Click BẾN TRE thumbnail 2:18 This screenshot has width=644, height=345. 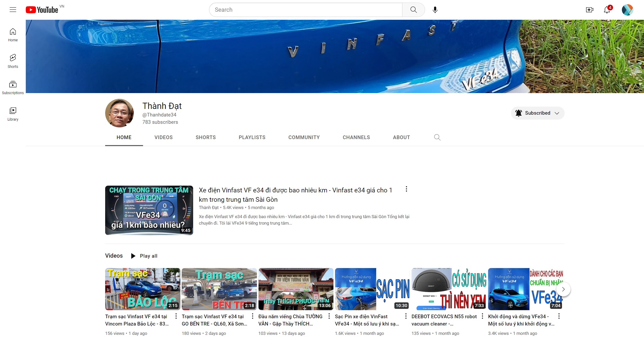point(219,289)
